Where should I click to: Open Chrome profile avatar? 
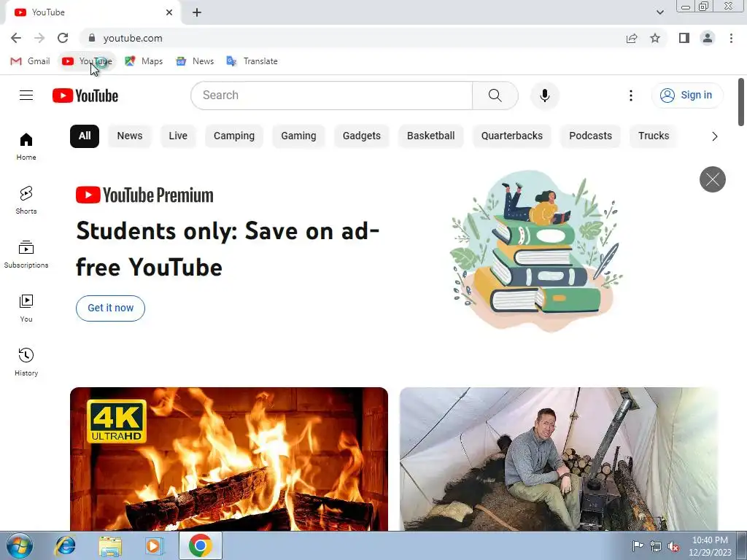(x=708, y=38)
